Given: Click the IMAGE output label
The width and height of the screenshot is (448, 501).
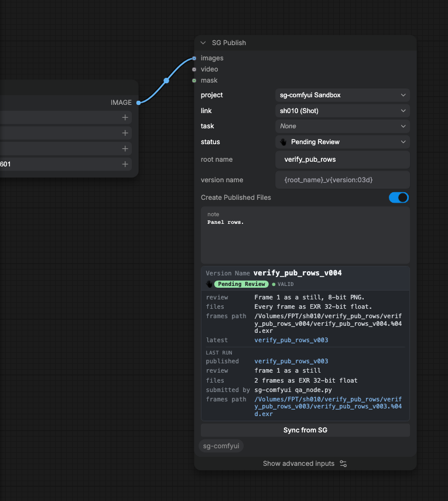Looking at the screenshot, I should click(121, 103).
